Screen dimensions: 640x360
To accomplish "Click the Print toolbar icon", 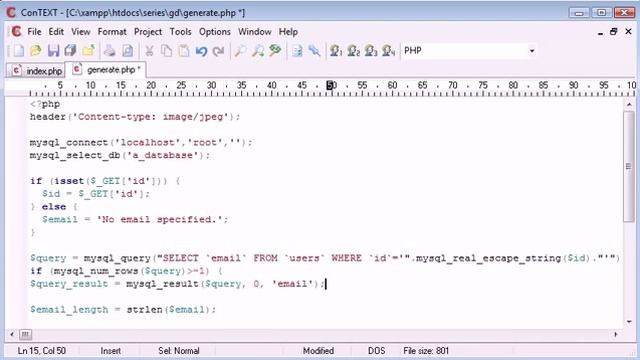I will (x=109, y=51).
